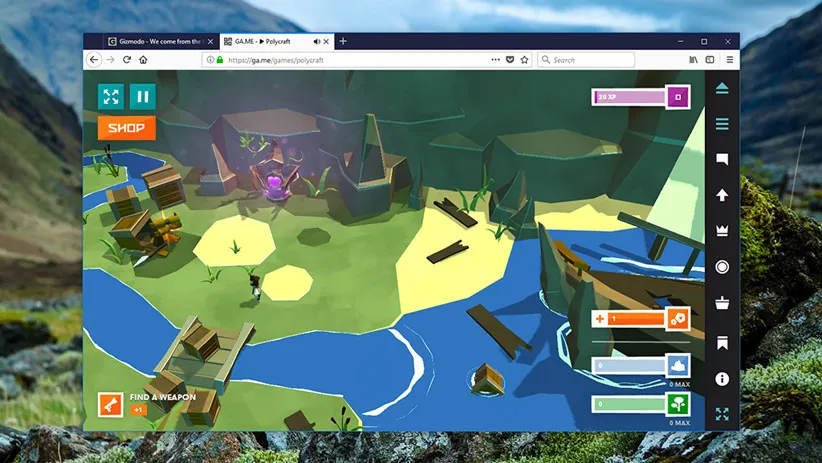The image size is (822, 463).
Task: Click the bookmark icon in sidebar
Action: [x=722, y=343]
